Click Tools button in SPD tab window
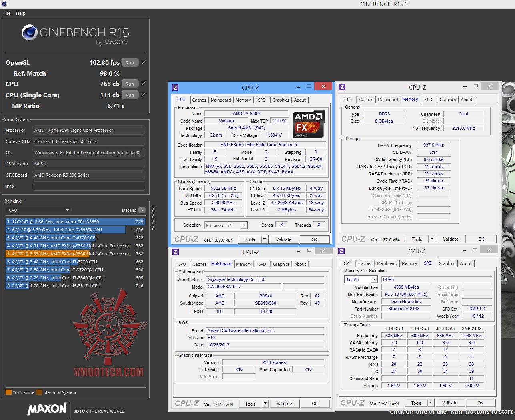The image size is (515, 420). point(416,403)
